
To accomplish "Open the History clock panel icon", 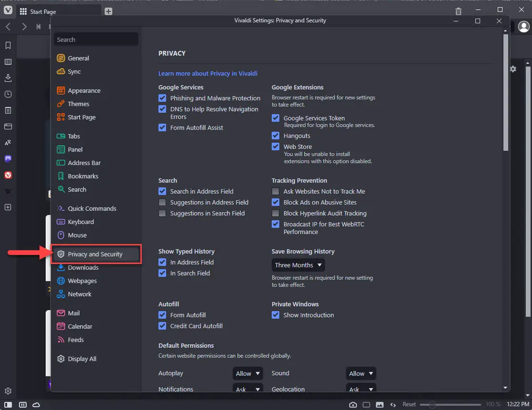I will click(x=8, y=94).
